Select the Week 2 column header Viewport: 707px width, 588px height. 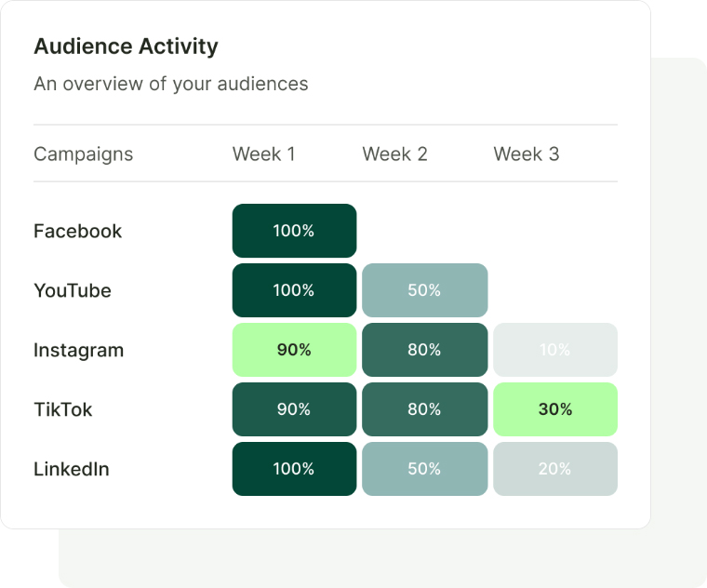(x=395, y=154)
